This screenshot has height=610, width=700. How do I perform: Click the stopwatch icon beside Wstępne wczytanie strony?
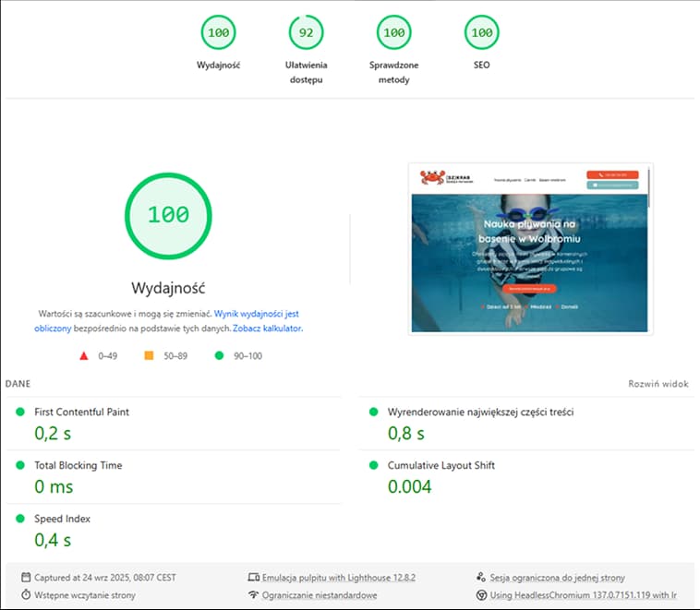pos(26,595)
